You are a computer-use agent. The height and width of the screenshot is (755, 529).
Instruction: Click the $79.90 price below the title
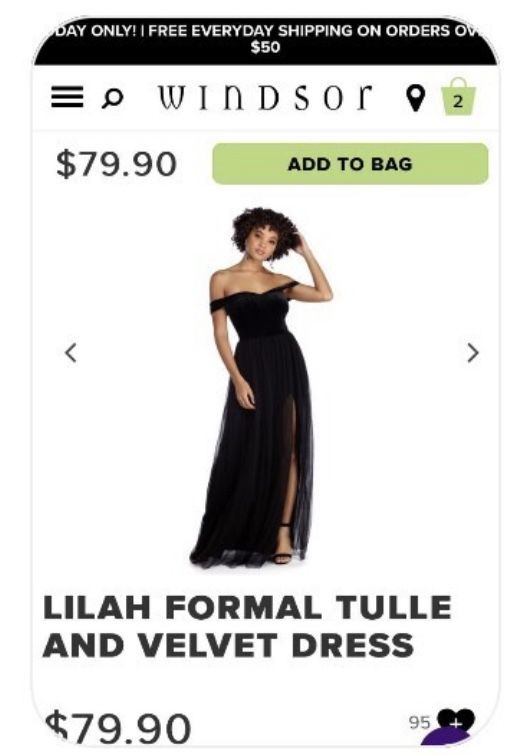pyautogui.click(x=118, y=727)
